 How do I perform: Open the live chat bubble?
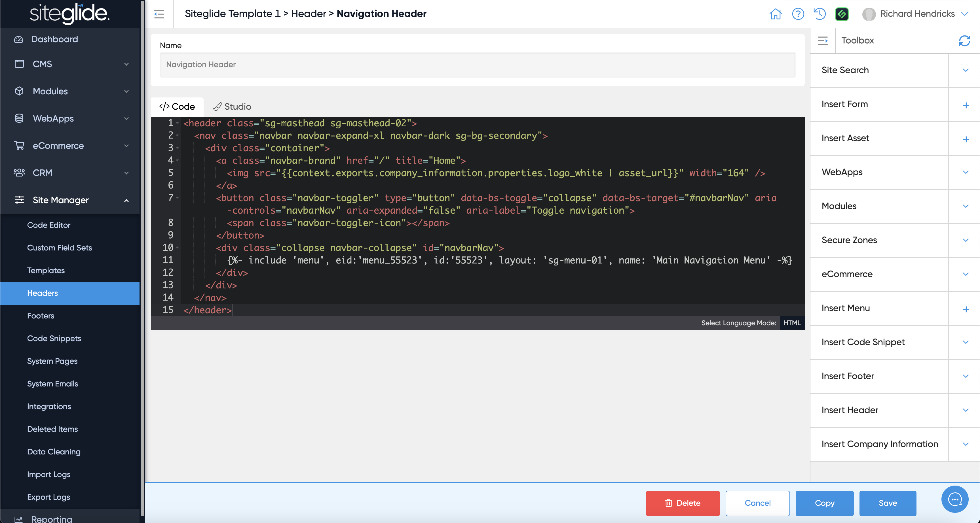pyautogui.click(x=954, y=499)
